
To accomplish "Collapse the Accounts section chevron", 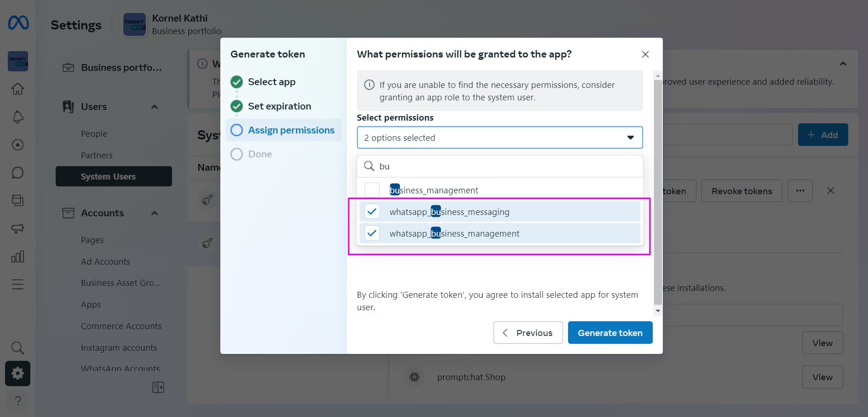I will pyautogui.click(x=155, y=213).
